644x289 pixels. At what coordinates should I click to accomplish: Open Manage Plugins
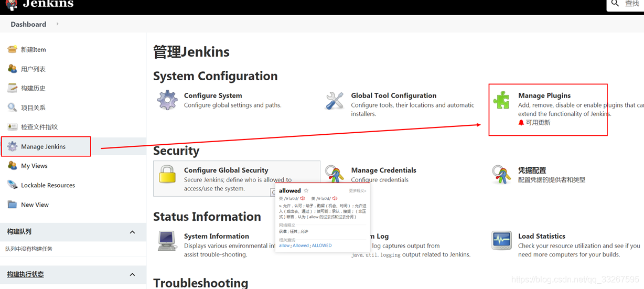coord(544,95)
